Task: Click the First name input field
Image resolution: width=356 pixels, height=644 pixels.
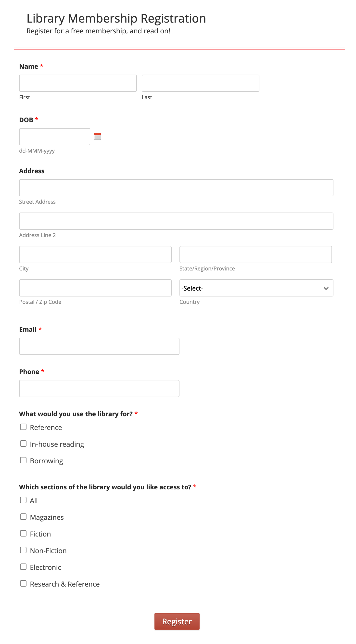Action: pos(78,83)
